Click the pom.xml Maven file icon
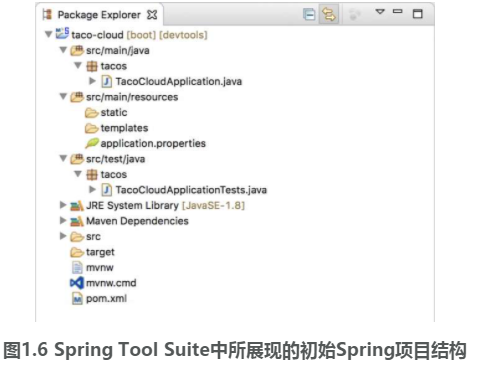 coord(77,298)
